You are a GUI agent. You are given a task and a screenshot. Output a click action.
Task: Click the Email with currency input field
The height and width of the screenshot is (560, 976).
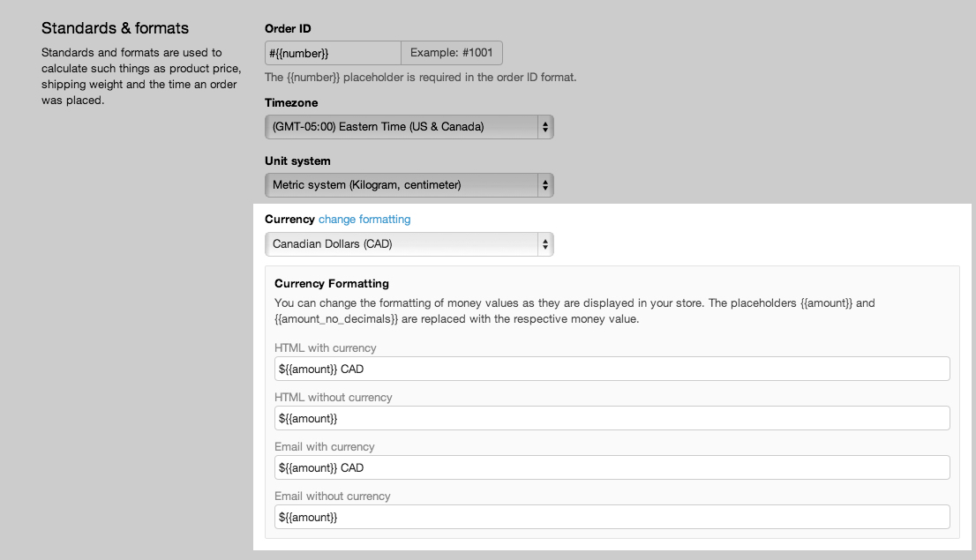pyautogui.click(x=612, y=467)
